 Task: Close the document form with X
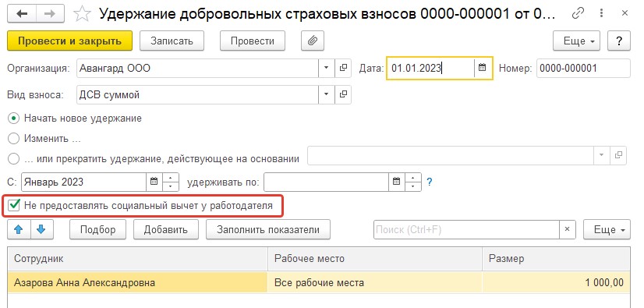click(625, 14)
